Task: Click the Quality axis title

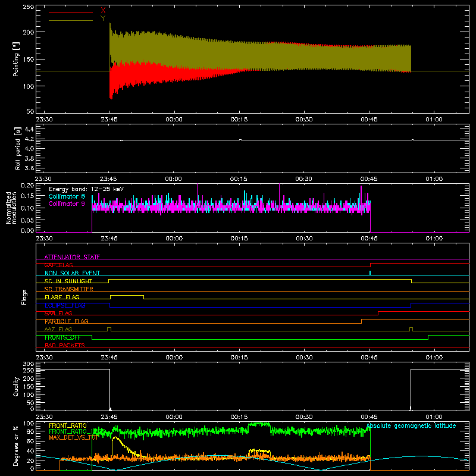Action: pyautogui.click(x=16, y=386)
